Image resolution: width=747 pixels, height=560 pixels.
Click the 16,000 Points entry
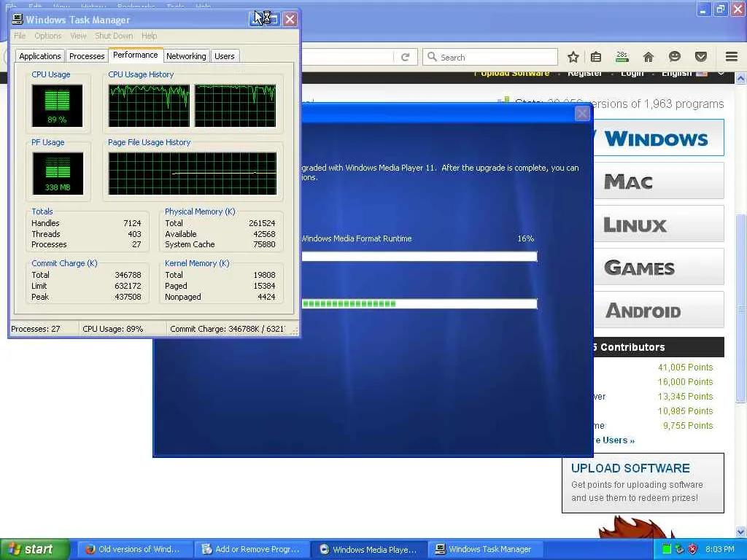[685, 381]
